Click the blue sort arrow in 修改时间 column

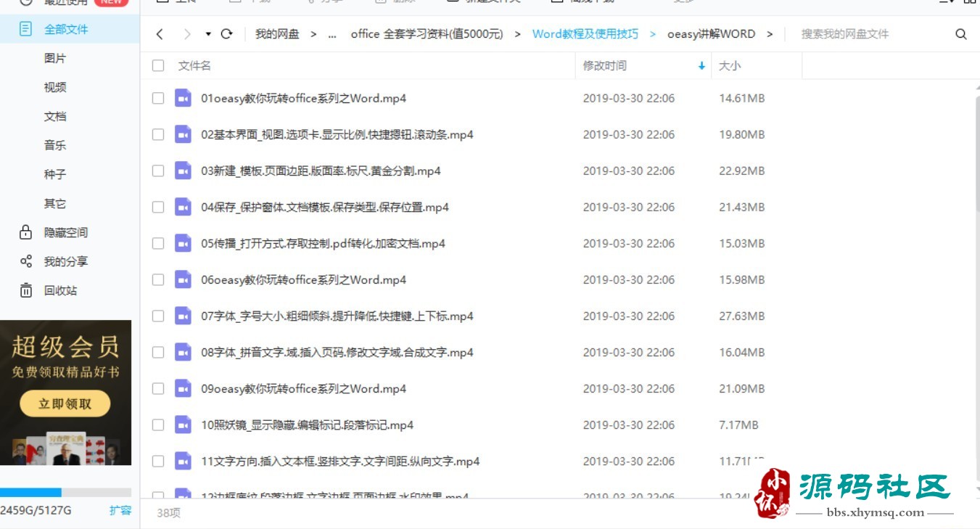(701, 66)
